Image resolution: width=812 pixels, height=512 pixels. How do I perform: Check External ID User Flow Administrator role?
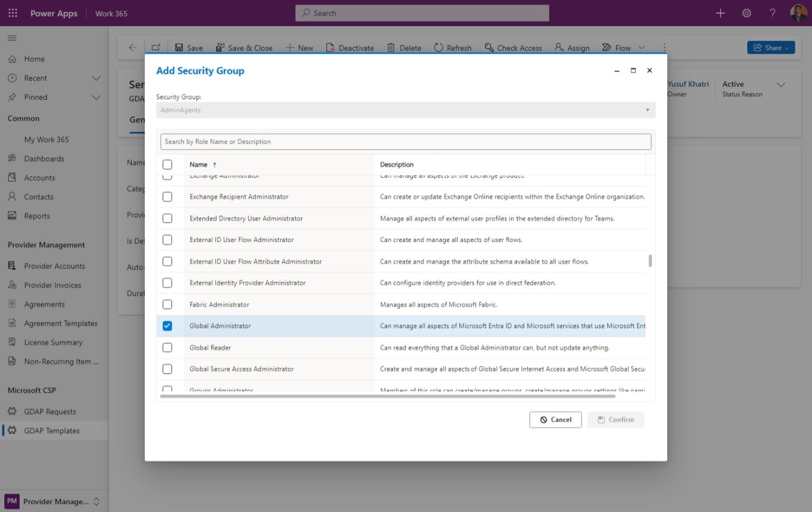point(167,240)
